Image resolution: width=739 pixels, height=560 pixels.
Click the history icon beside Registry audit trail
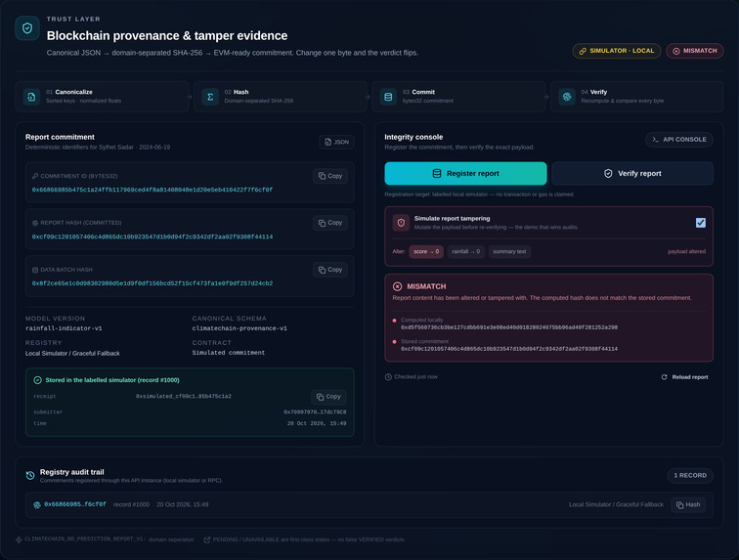[x=30, y=475]
